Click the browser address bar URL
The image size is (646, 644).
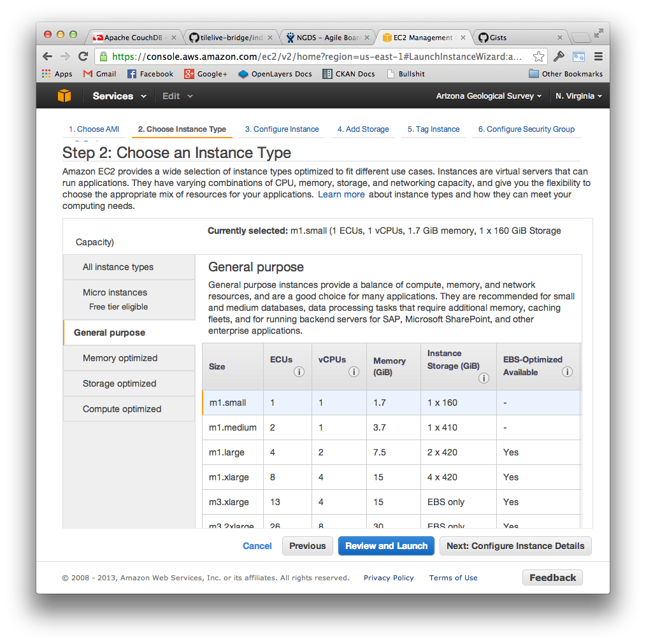point(319,56)
